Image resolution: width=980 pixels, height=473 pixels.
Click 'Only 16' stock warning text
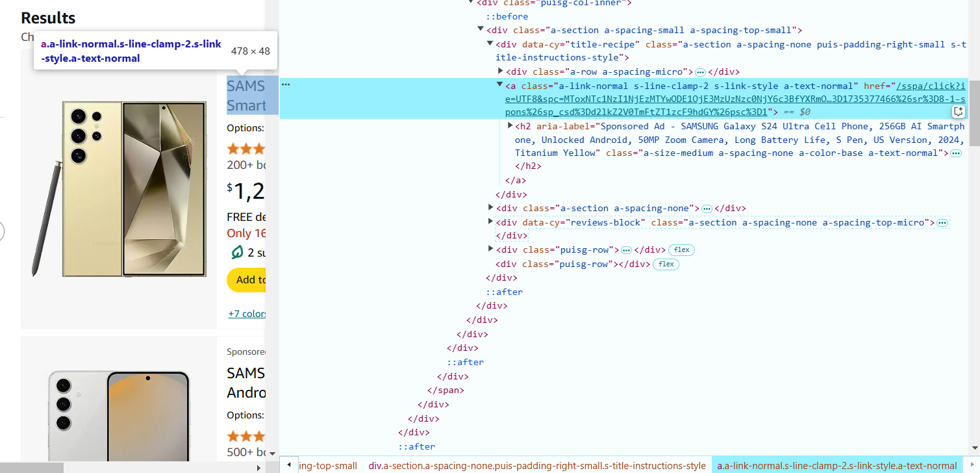pyautogui.click(x=246, y=233)
